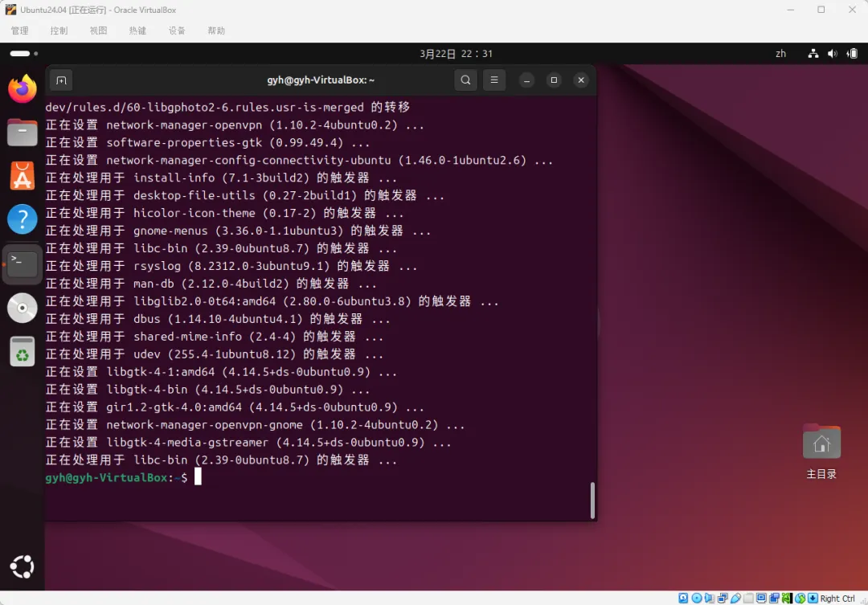The width and height of the screenshot is (868, 605).
Task: Click the keyboard capture arrow icon
Action: pyautogui.click(x=813, y=599)
